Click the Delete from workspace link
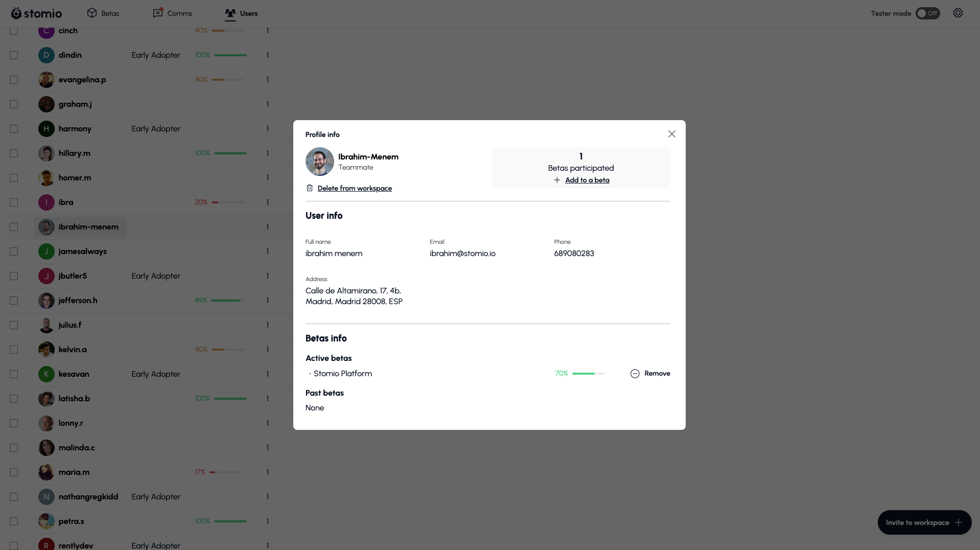980x550 pixels. [x=355, y=188]
